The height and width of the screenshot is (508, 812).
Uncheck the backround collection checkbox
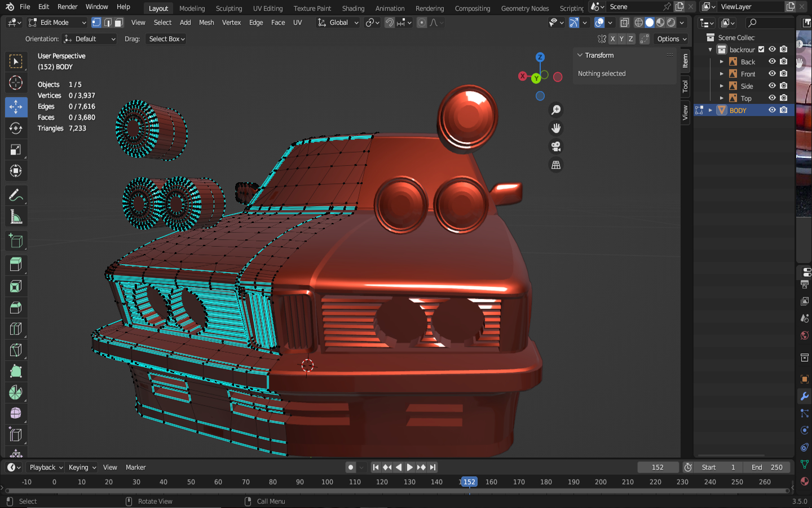[x=761, y=50]
